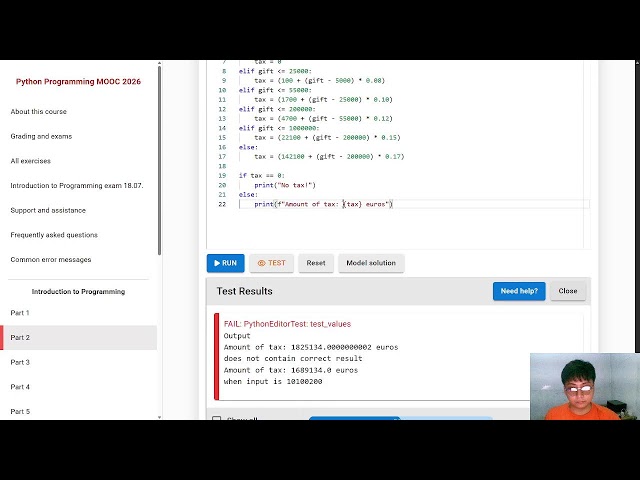This screenshot has width=640, height=480.
Task: Open Introduction to Programming exam 18.07.
Action: coord(77,186)
